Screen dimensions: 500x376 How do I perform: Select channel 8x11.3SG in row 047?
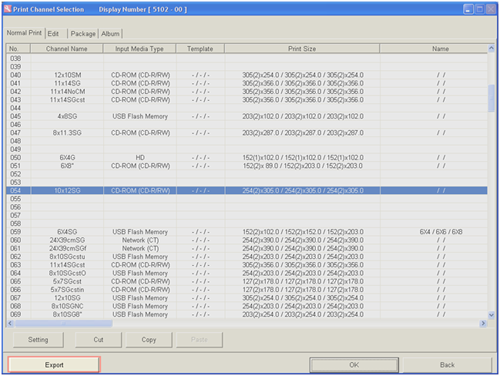(x=67, y=133)
